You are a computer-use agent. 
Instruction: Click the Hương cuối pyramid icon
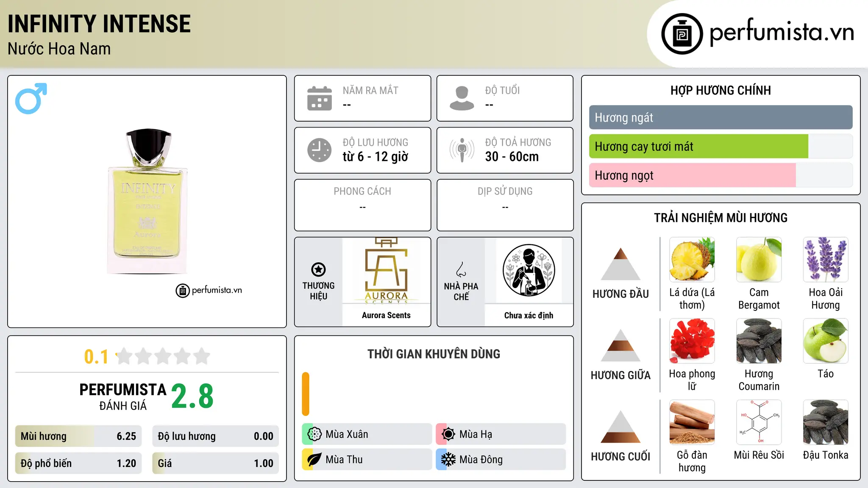pos(621,427)
